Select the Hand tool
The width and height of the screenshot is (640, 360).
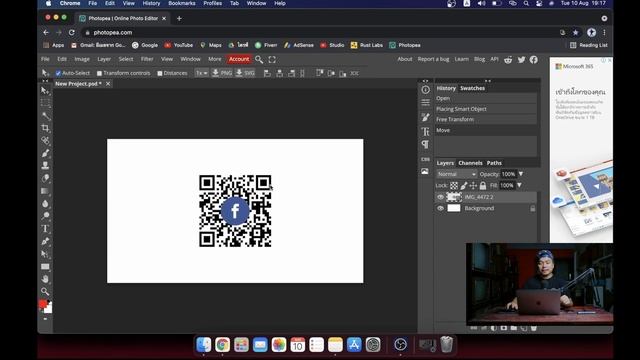(x=45, y=279)
